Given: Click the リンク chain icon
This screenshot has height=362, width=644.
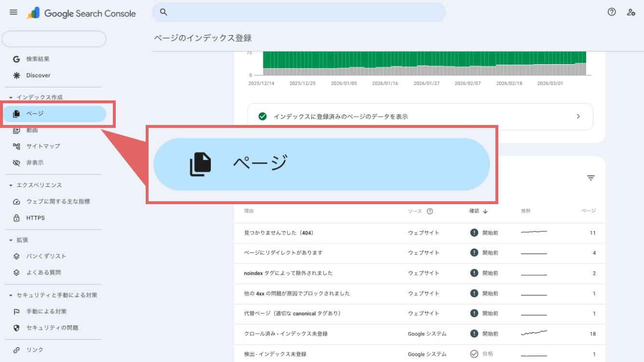Looking at the screenshot, I should pos(17,349).
